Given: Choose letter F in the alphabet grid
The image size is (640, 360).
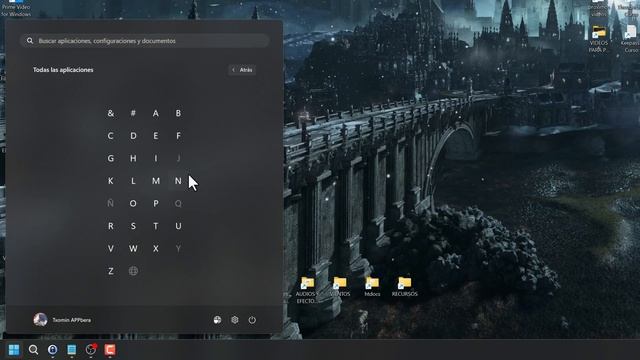Looking at the screenshot, I should tap(178, 136).
